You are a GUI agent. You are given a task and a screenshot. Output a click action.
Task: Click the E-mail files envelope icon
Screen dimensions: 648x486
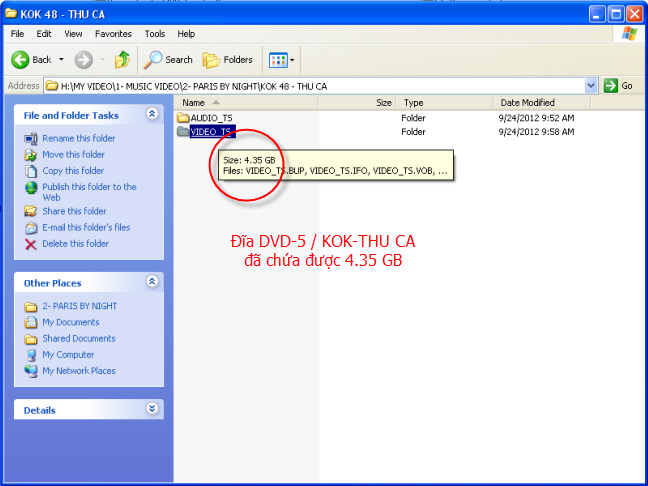31,228
